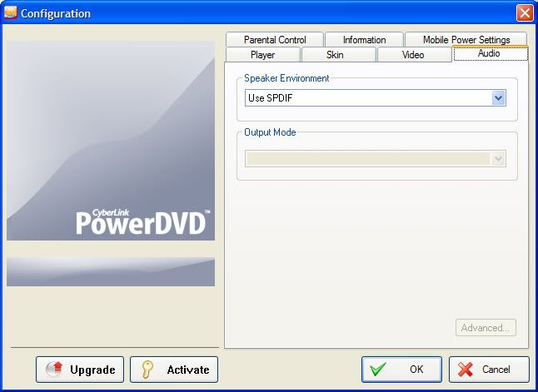Close the Configuration window
The width and height of the screenshot is (538, 392).
pyautogui.click(x=525, y=13)
